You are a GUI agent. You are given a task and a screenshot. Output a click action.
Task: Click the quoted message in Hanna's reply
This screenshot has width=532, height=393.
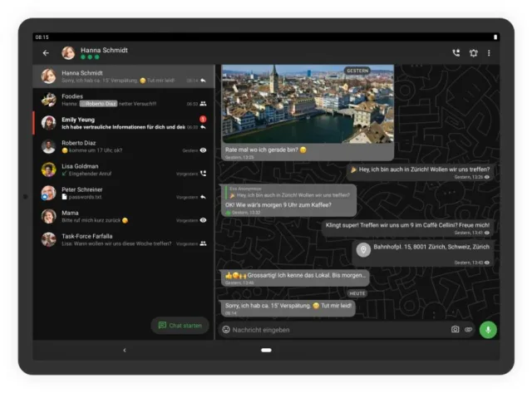289,192
